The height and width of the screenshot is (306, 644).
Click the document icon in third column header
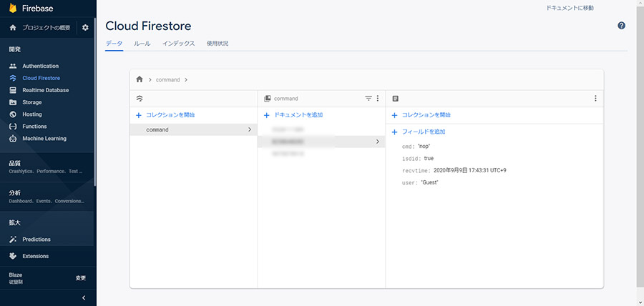(x=396, y=99)
